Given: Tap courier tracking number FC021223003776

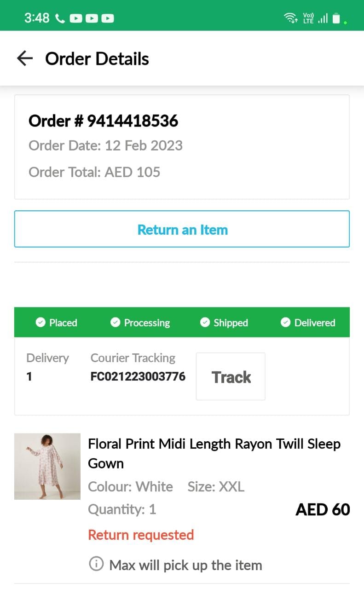Looking at the screenshot, I should click(x=138, y=376).
